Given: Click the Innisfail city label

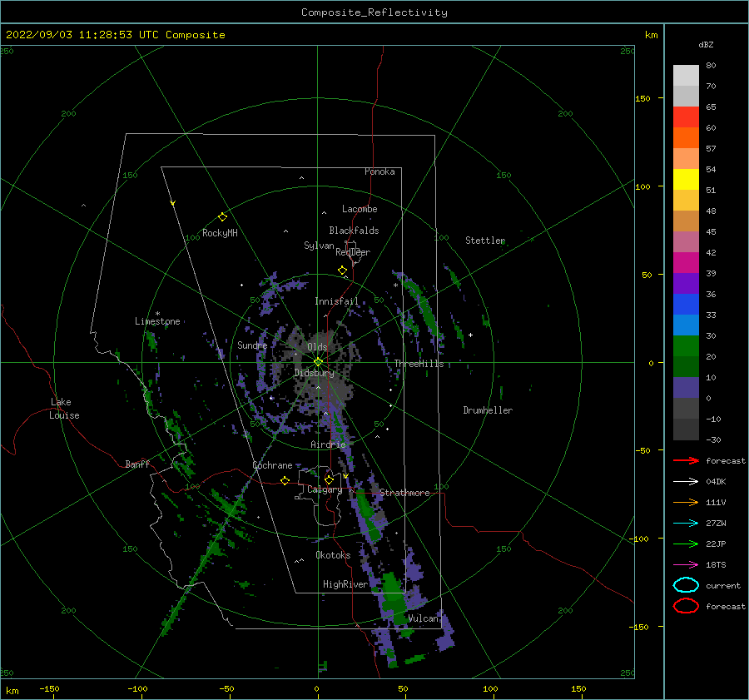Looking at the screenshot, I should click(336, 301).
